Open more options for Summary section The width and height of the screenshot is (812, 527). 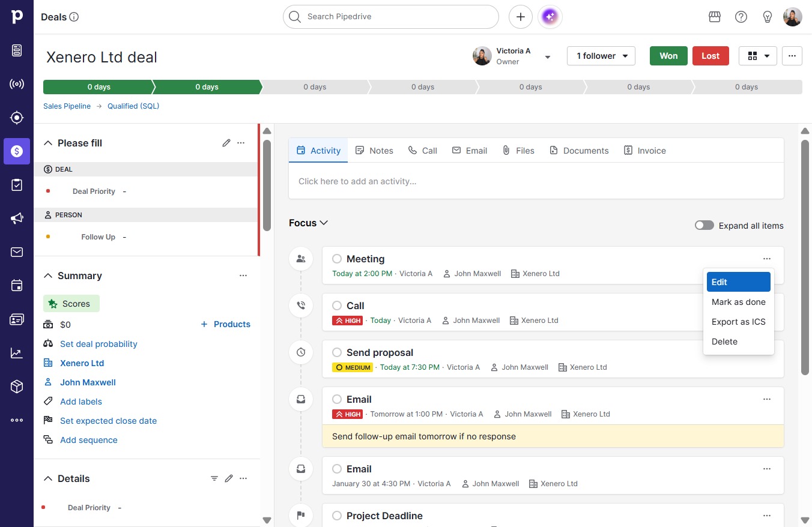click(x=243, y=276)
